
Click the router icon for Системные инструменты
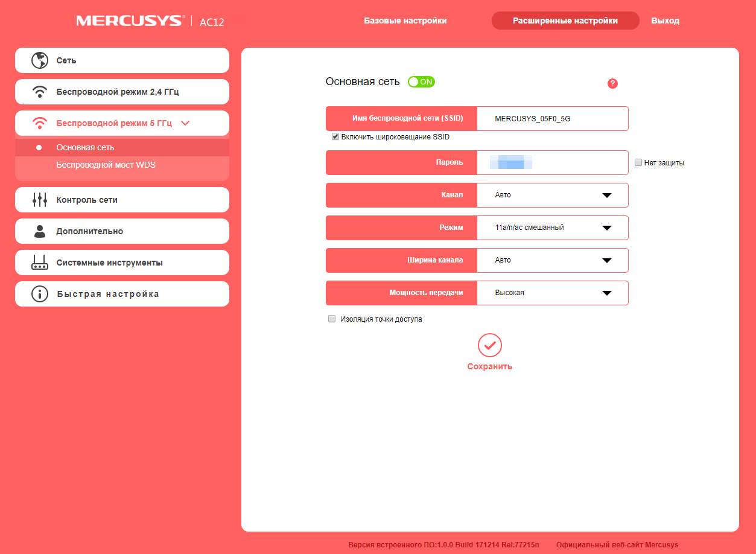40,263
